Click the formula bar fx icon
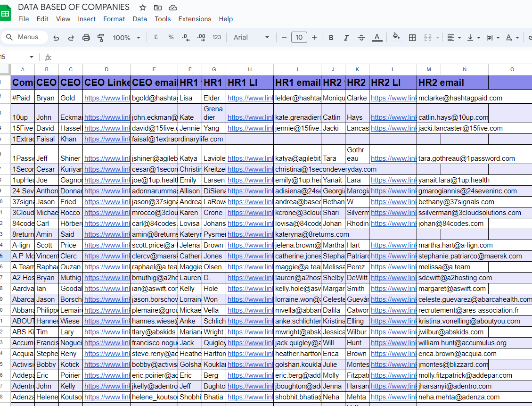This screenshot has height=406, width=532. point(48,58)
